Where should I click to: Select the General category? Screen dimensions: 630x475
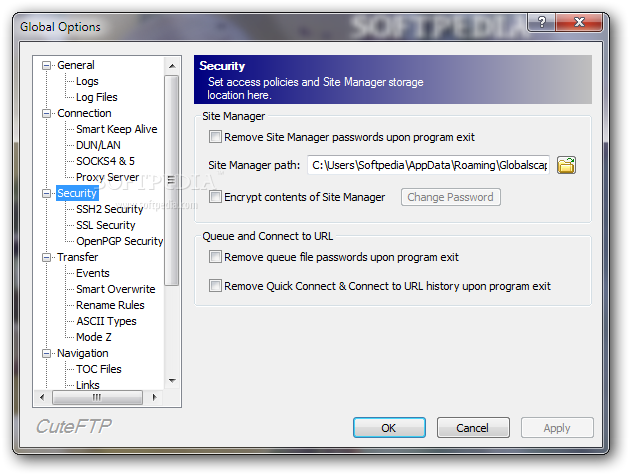76,65
